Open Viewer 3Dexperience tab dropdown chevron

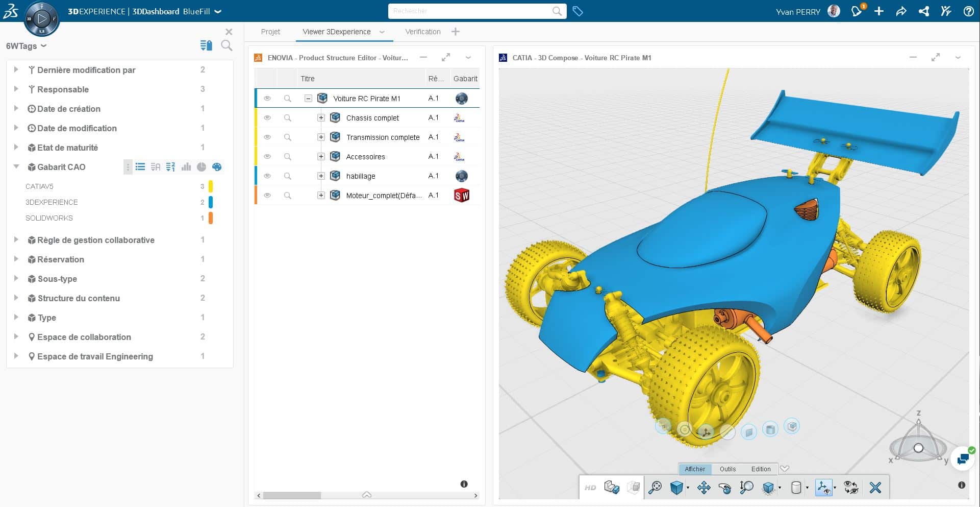point(382,32)
